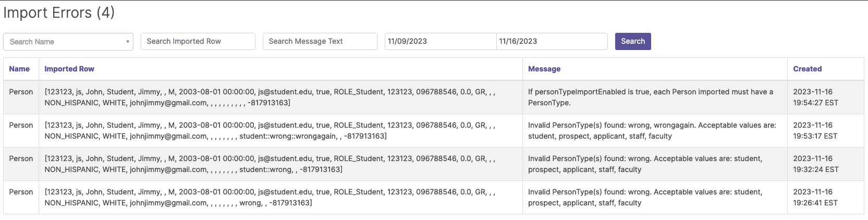Click the Import Errors (4) heading
The height and width of the screenshot is (220, 868).
click(x=59, y=13)
